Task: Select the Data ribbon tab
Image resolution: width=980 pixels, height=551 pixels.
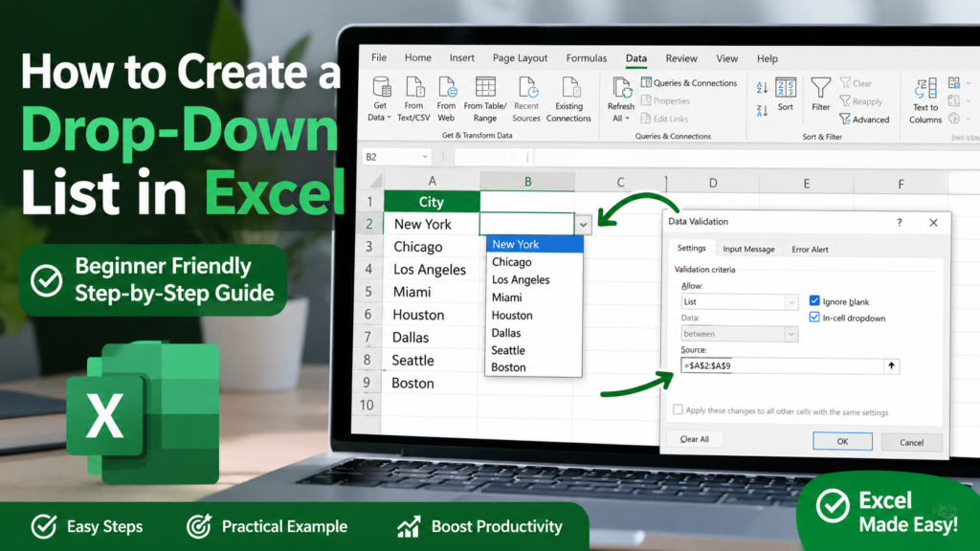Action: 636,58
